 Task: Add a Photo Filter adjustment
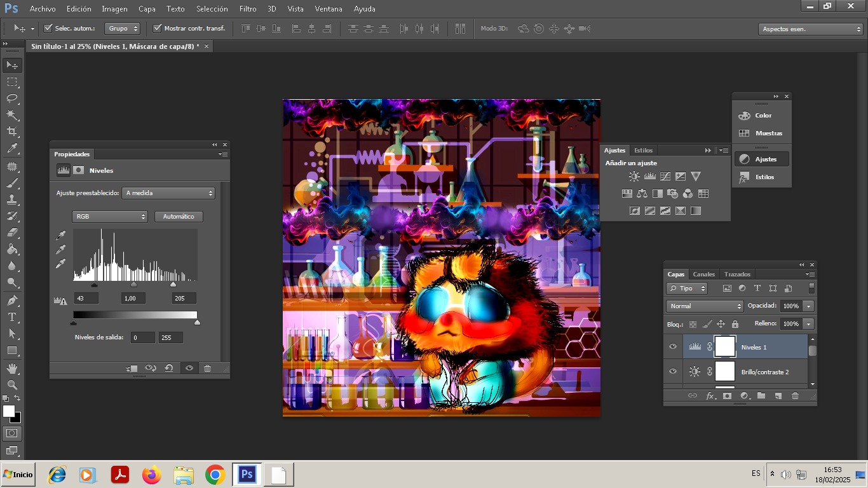[672, 194]
